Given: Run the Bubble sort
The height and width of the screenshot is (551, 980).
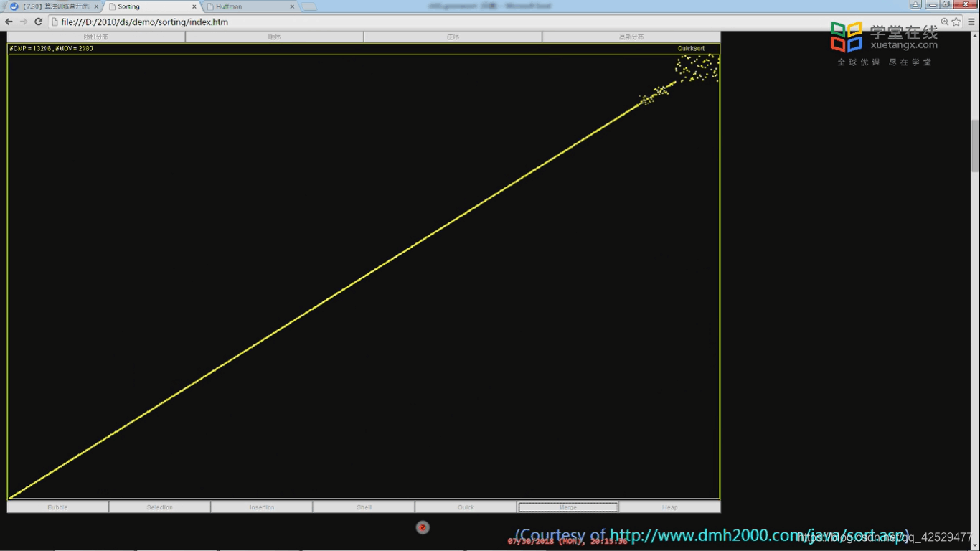Looking at the screenshot, I should coord(57,507).
